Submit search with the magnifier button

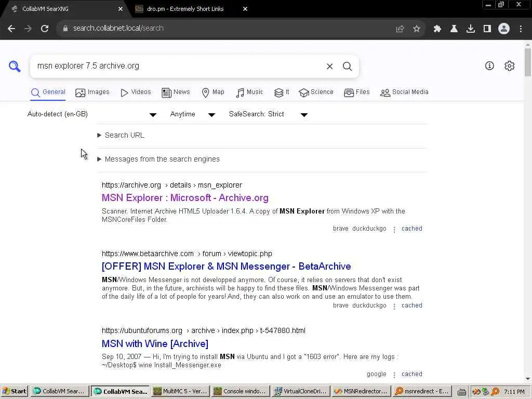click(x=347, y=66)
